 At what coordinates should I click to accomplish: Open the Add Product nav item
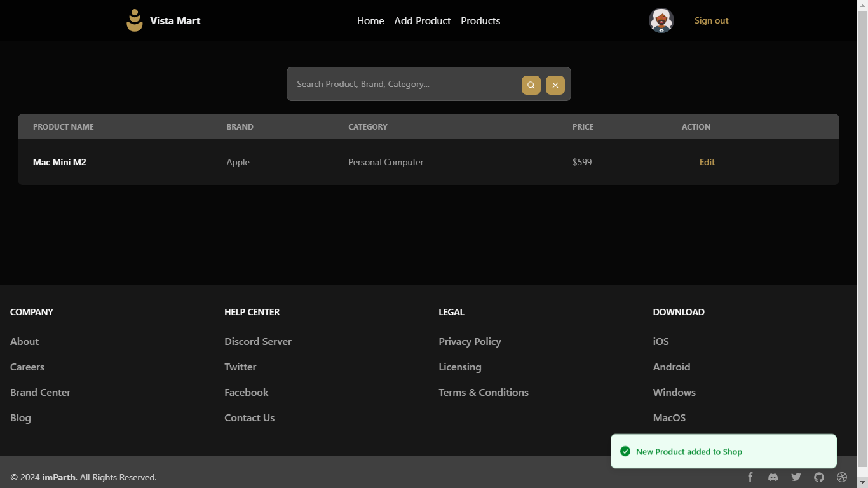tap(423, 21)
